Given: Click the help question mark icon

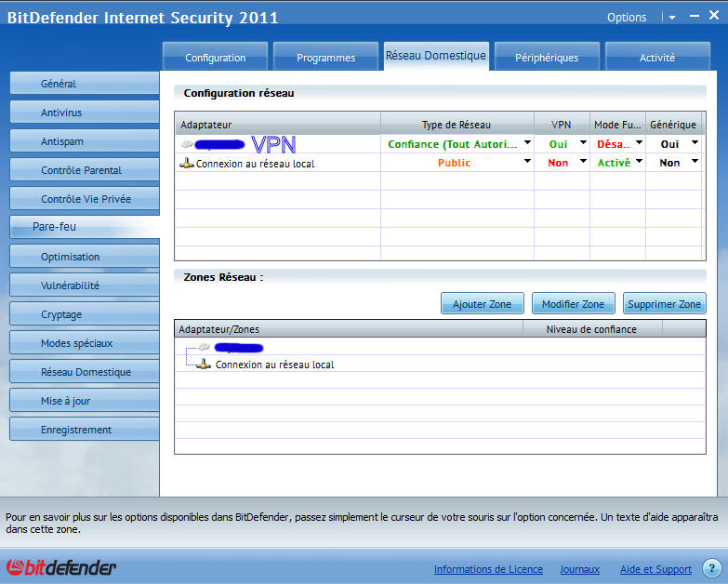Looking at the screenshot, I should [712, 567].
